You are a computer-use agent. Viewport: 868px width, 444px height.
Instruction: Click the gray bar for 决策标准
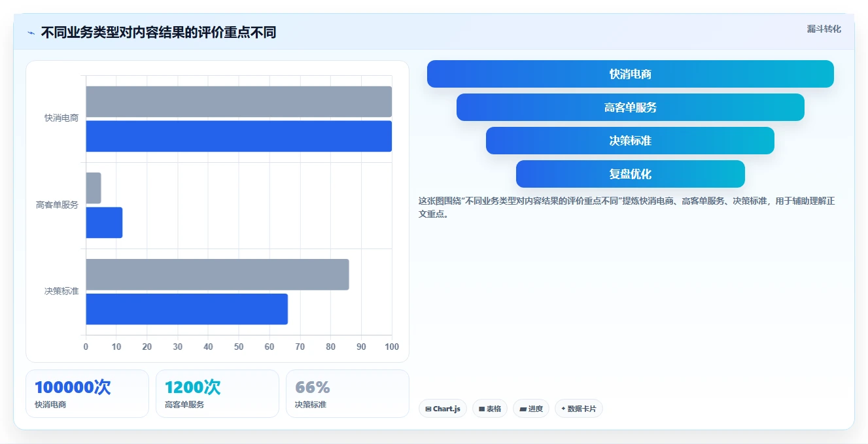[x=217, y=275]
